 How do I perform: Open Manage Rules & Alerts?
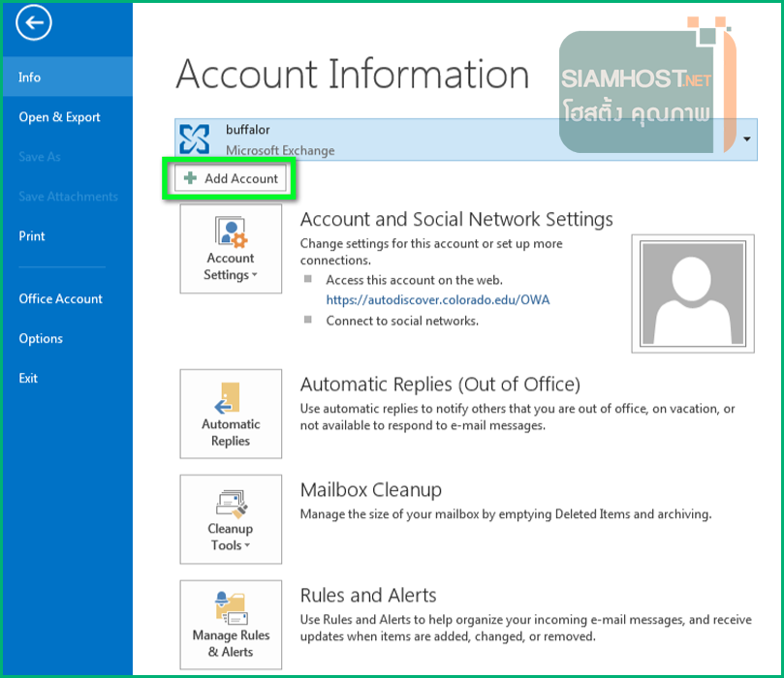click(x=231, y=626)
